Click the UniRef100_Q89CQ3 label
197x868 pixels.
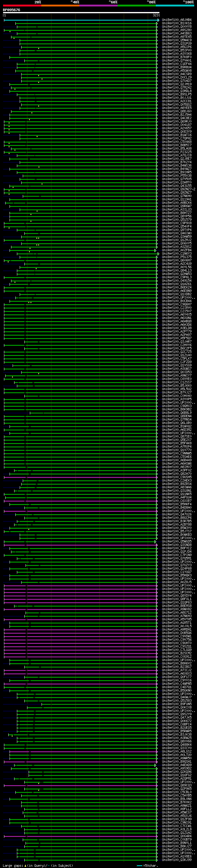tap(177, 785)
